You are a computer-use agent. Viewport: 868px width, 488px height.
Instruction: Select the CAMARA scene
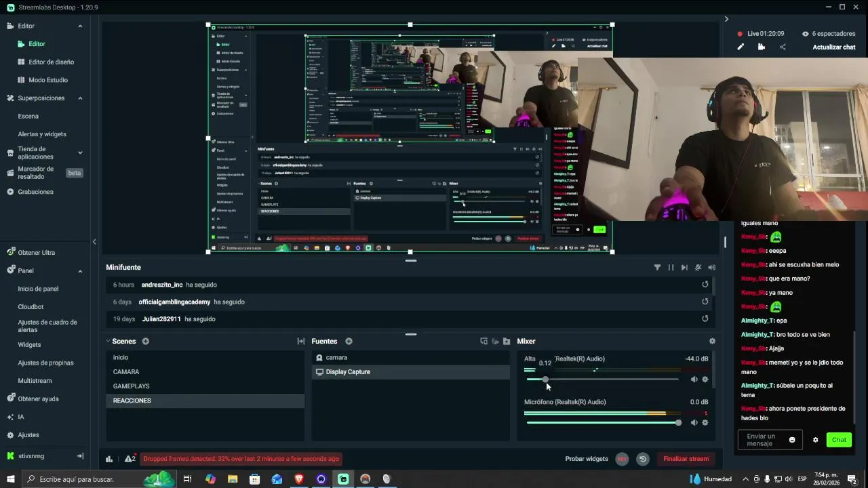(x=205, y=372)
